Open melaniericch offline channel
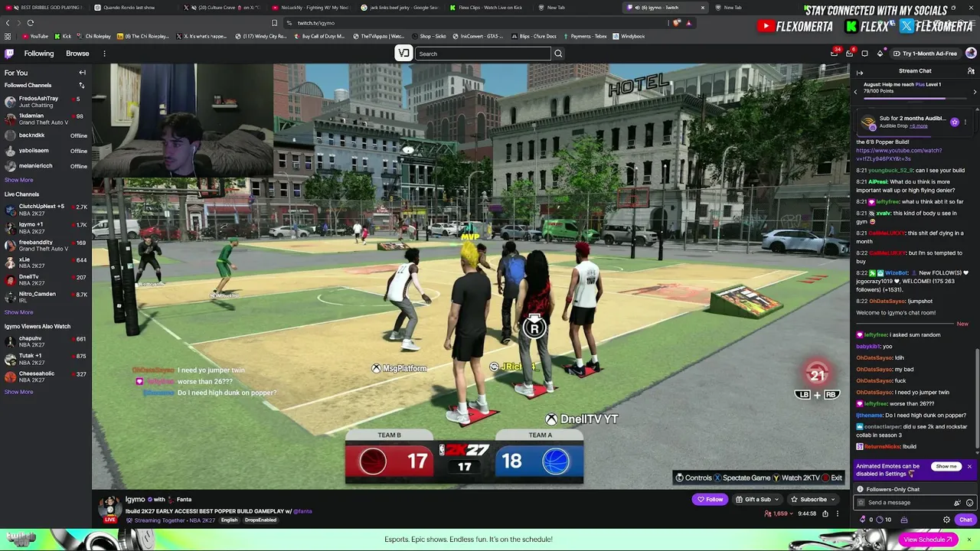The width and height of the screenshot is (980, 551). [46, 166]
